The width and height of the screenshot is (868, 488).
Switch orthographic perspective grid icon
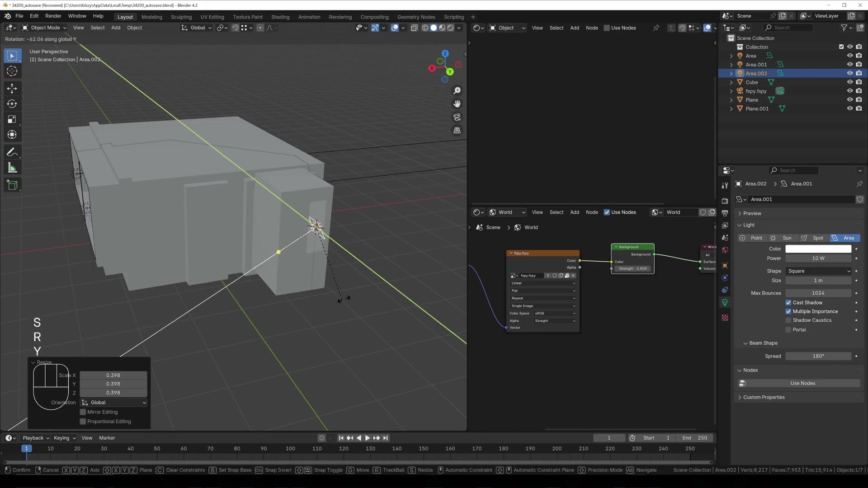pyautogui.click(x=457, y=130)
